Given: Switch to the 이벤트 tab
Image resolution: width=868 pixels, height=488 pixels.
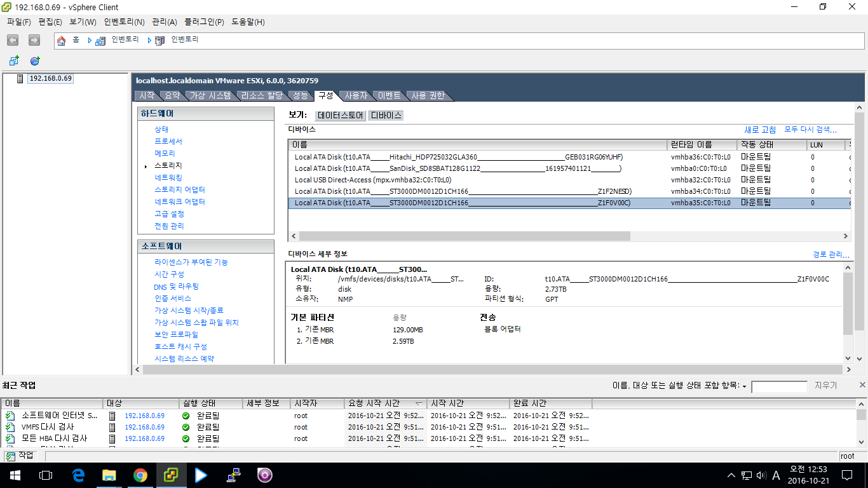Looking at the screenshot, I should pyautogui.click(x=390, y=95).
